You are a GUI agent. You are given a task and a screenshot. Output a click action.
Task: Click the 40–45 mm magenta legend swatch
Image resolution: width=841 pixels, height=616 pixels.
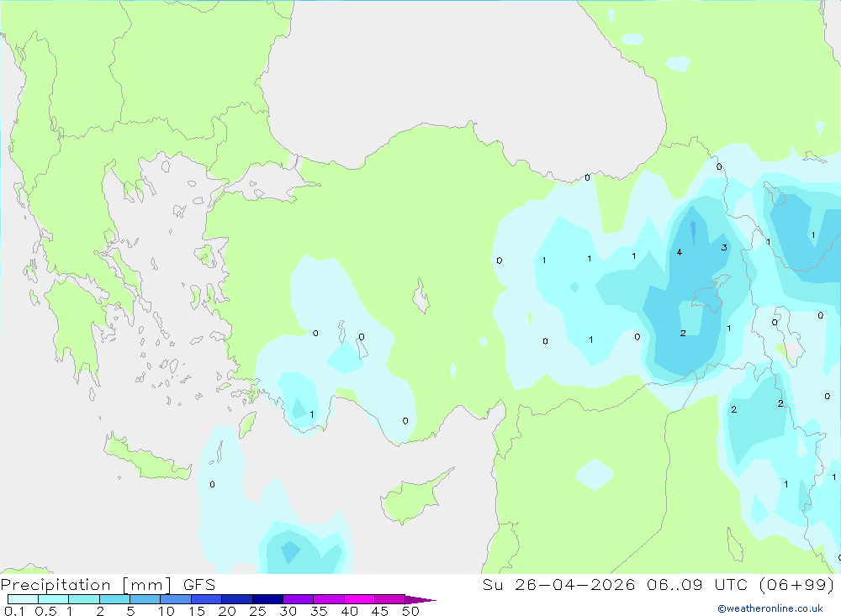tap(359, 599)
